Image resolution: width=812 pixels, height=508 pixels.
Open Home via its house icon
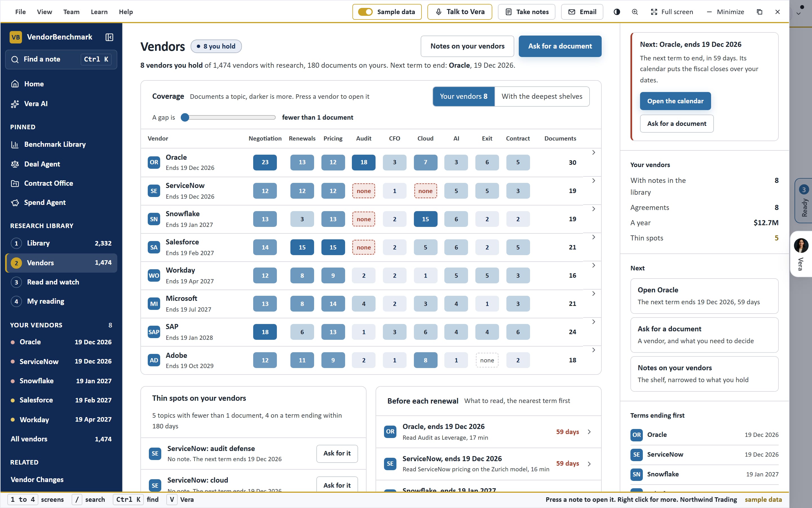15,84
